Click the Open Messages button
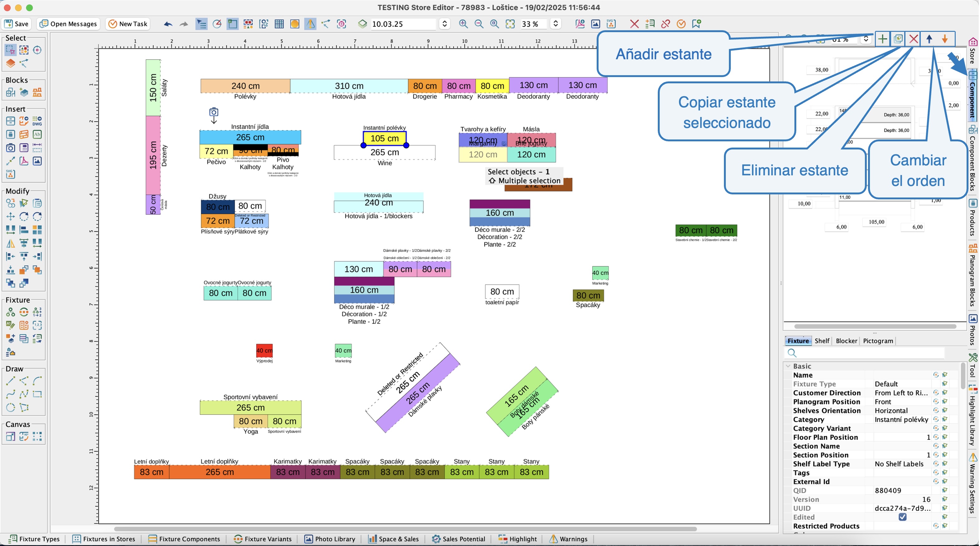This screenshot has height=546, width=980. [x=69, y=24]
